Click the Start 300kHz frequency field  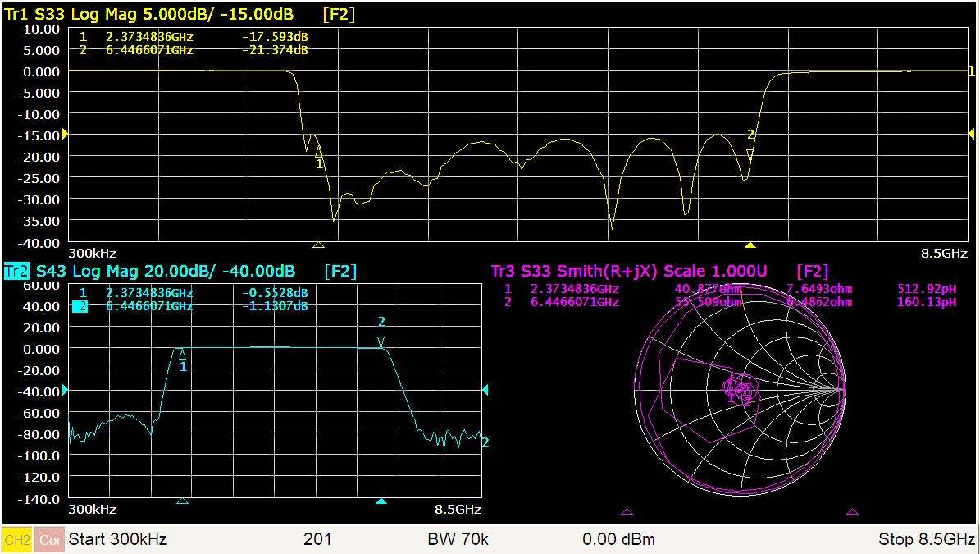117,539
